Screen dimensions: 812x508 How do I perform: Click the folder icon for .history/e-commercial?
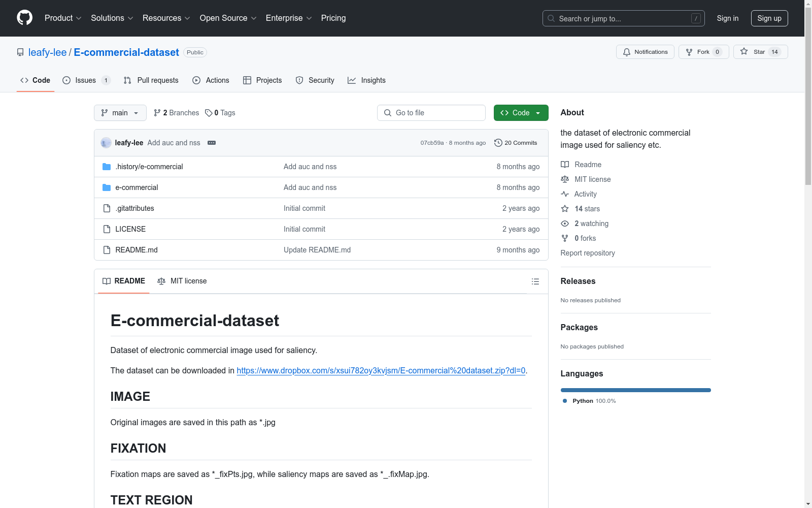107,167
